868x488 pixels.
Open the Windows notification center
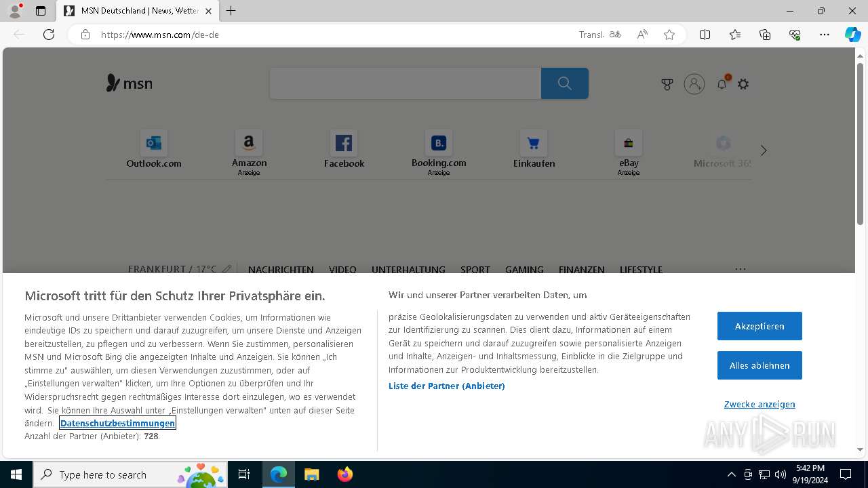(x=846, y=474)
